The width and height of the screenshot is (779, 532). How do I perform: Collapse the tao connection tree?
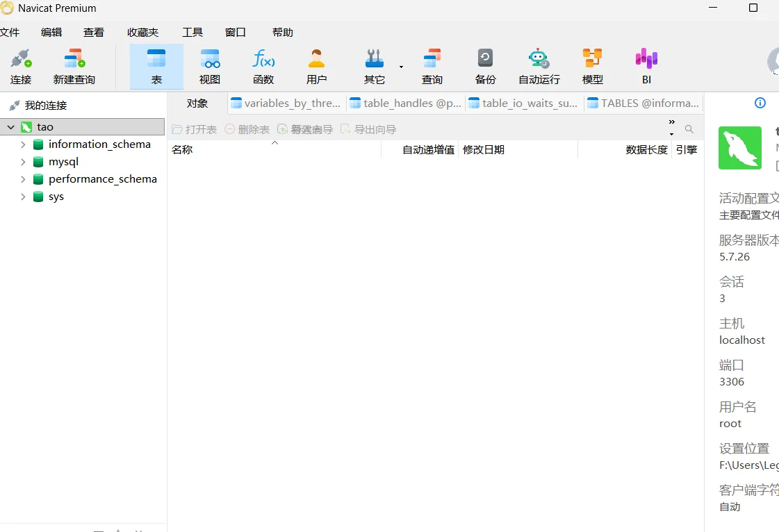(10, 127)
